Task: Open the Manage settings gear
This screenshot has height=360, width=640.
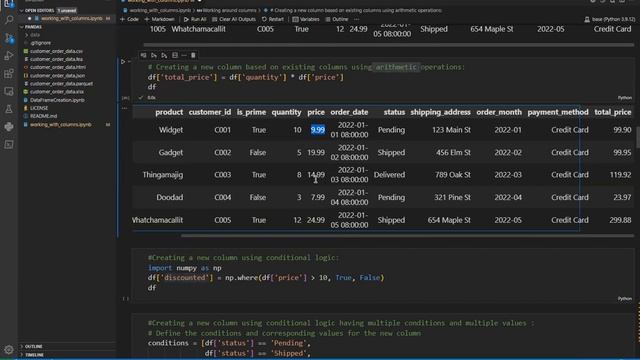Action: point(9,349)
